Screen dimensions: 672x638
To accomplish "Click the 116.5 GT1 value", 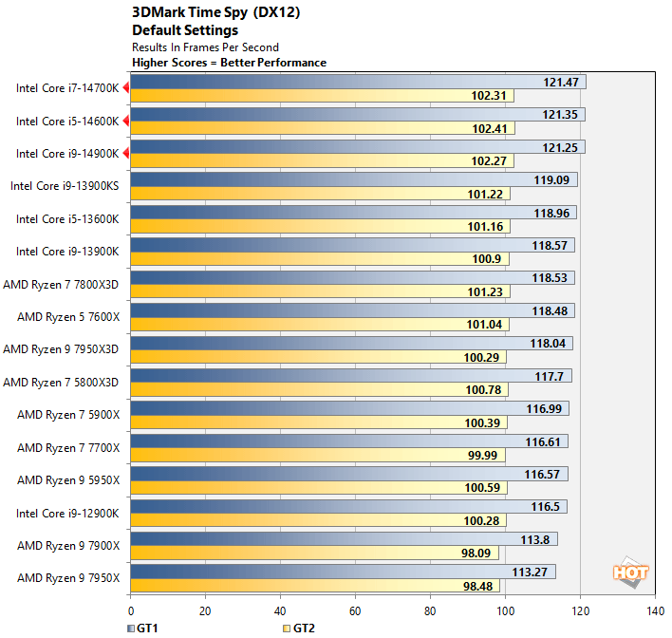I will tap(546, 506).
